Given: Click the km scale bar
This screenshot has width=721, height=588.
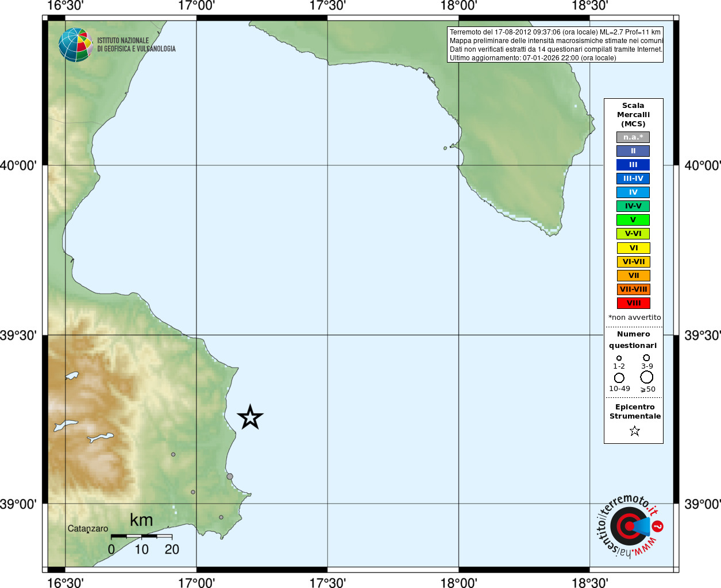Looking at the screenshot, I should pos(141,536).
